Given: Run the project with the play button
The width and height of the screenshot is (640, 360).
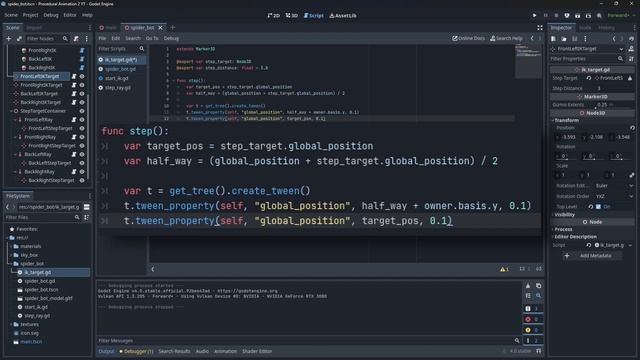Looking at the screenshot, I should tap(534, 16).
